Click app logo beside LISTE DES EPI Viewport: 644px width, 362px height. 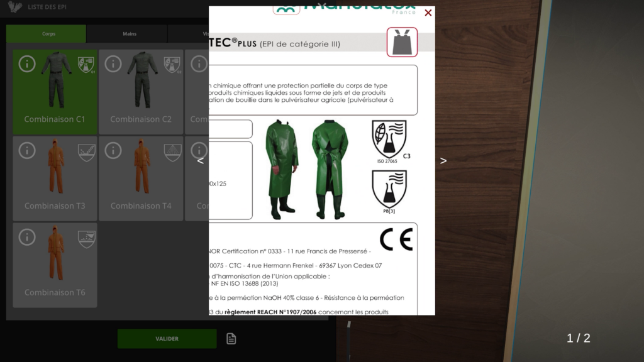click(15, 6)
